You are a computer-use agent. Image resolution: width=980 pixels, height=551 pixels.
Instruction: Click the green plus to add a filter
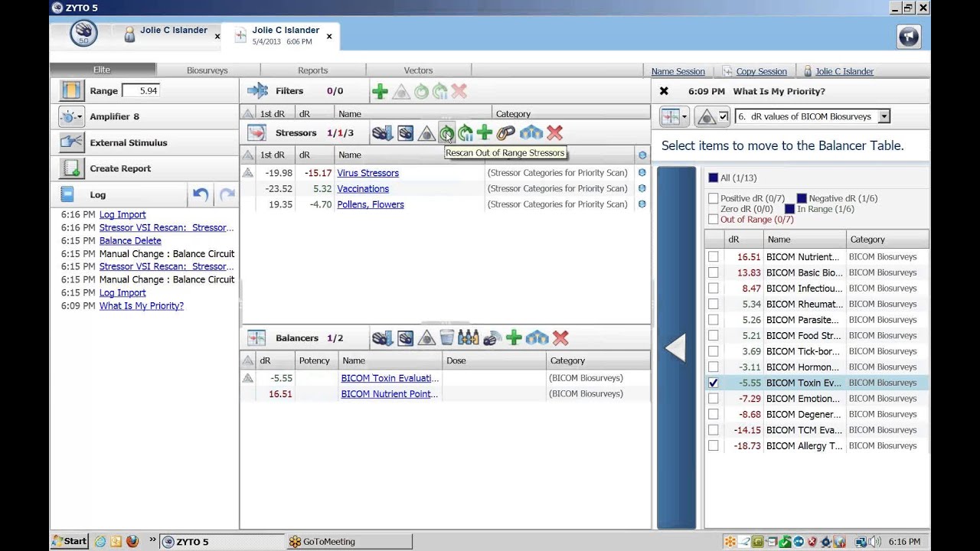tap(380, 92)
